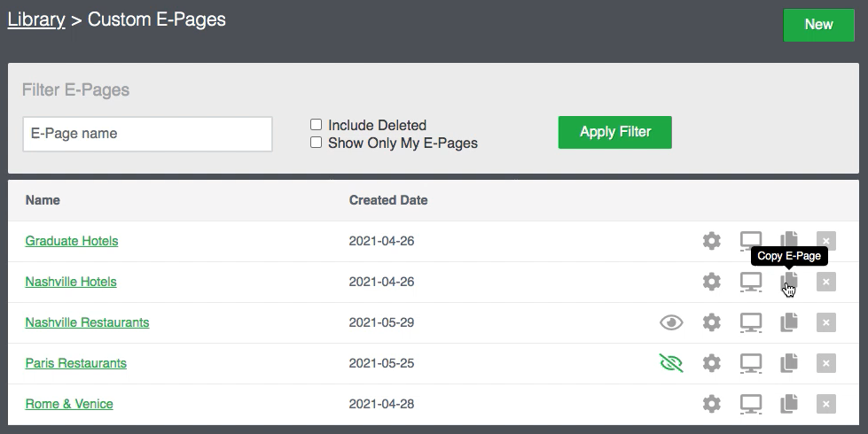Image resolution: width=868 pixels, height=434 pixels.
Task: Toggle crossed-out eye for Paris Restaurants
Action: [x=671, y=363]
